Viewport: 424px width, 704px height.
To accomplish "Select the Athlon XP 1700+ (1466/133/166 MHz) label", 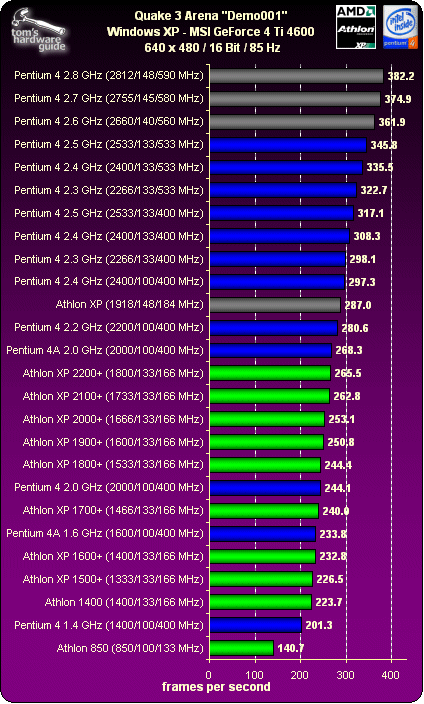I will 113,510.
